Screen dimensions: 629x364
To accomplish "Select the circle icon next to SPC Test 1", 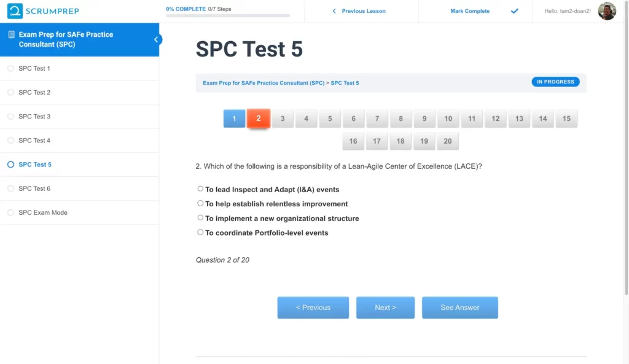I will (x=10, y=68).
